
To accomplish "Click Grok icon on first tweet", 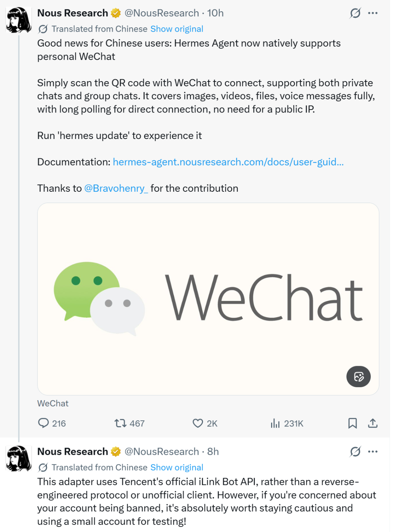I will pyautogui.click(x=355, y=13).
